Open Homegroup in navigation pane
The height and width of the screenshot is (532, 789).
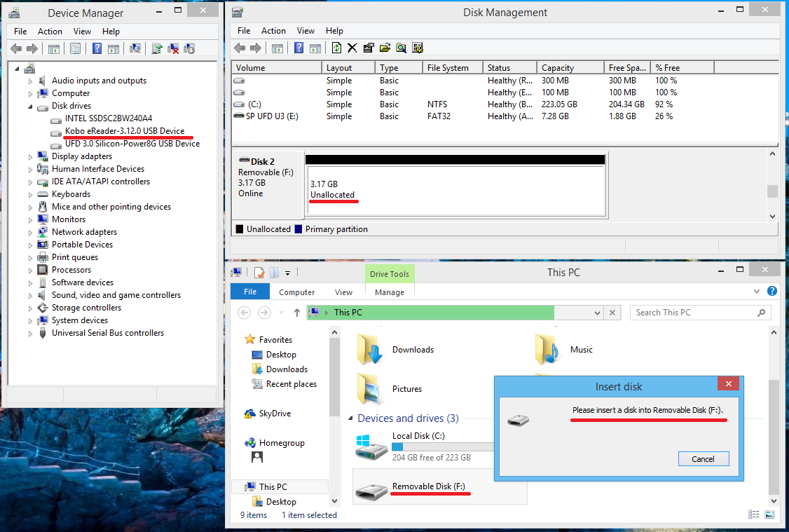(x=281, y=443)
